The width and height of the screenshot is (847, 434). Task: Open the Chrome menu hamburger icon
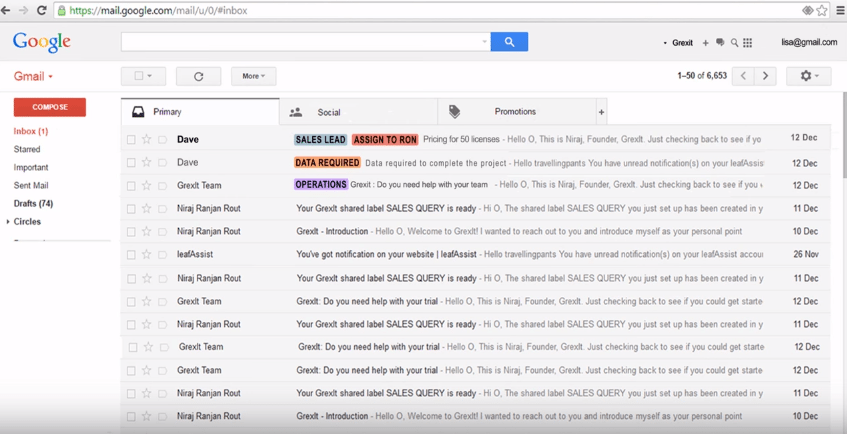[x=840, y=10]
